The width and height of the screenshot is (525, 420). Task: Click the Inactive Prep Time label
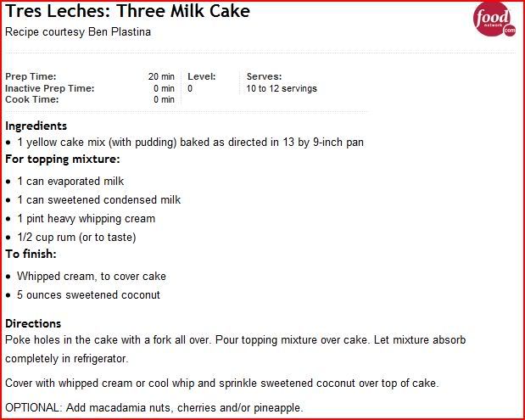click(50, 88)
